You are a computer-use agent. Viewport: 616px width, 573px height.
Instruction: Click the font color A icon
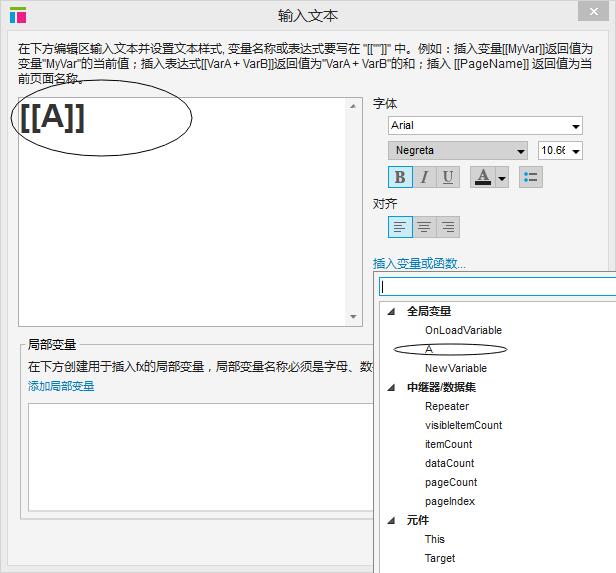[483, 177]
